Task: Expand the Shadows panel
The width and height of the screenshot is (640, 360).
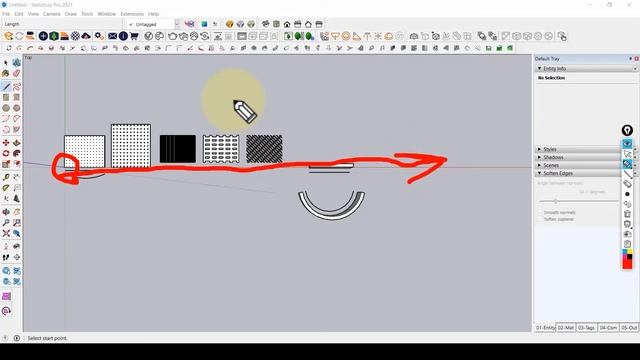Action: click(540, 157)
